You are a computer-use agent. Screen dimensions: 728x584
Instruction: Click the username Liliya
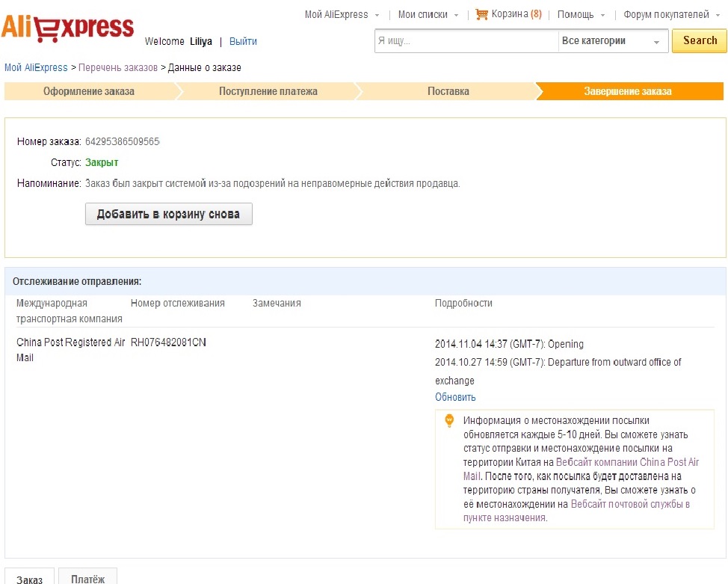click(x=201, y=41)
